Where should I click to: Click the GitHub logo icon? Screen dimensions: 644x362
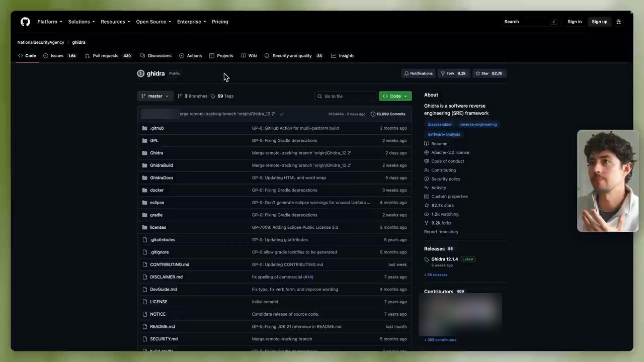click(x=25, y=22)
